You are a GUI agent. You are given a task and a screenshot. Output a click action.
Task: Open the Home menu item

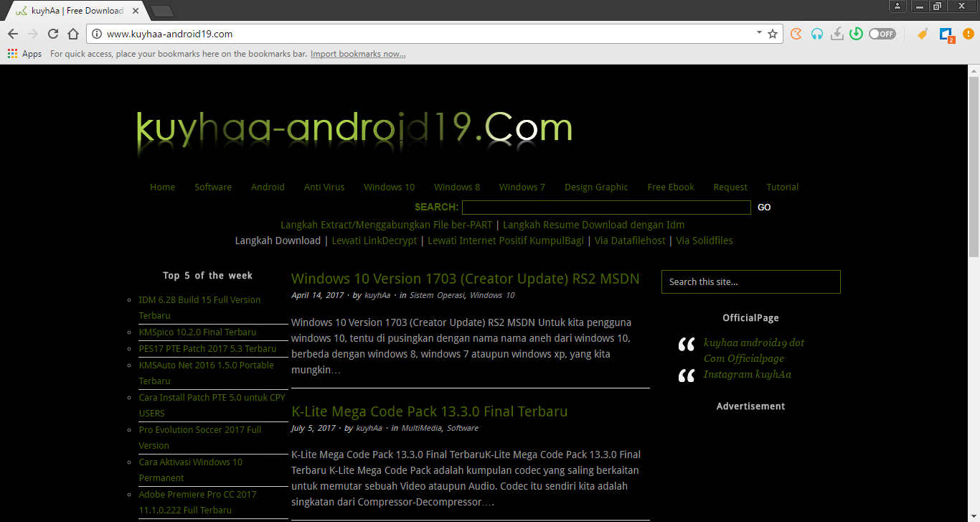tap(162, 187)
